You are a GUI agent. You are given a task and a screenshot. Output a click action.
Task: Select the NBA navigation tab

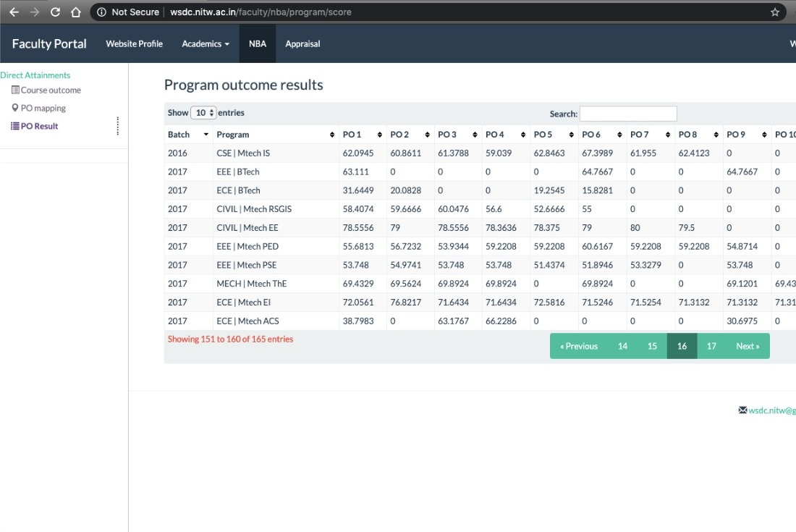point(258,43)
